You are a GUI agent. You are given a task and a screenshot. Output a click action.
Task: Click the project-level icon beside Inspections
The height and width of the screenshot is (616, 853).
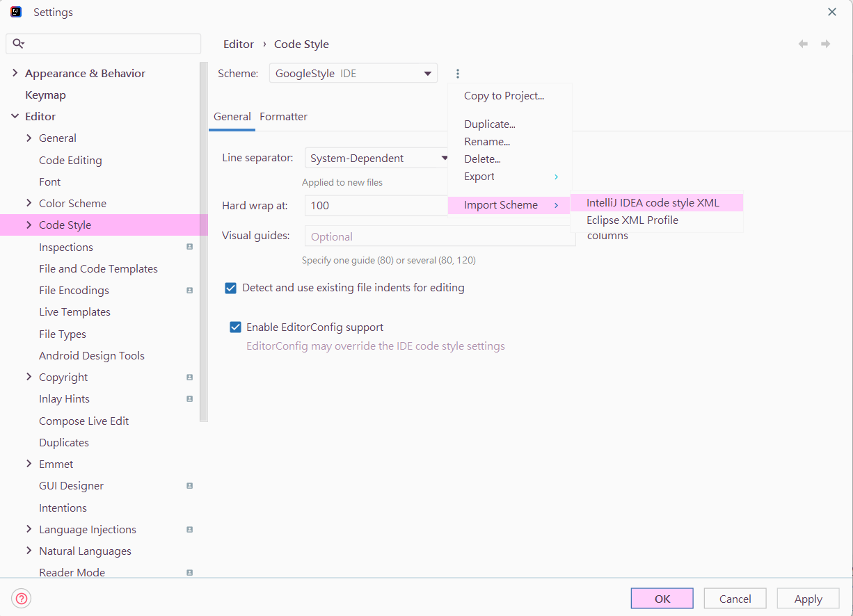pyautogui.click(x=189, y=247)
